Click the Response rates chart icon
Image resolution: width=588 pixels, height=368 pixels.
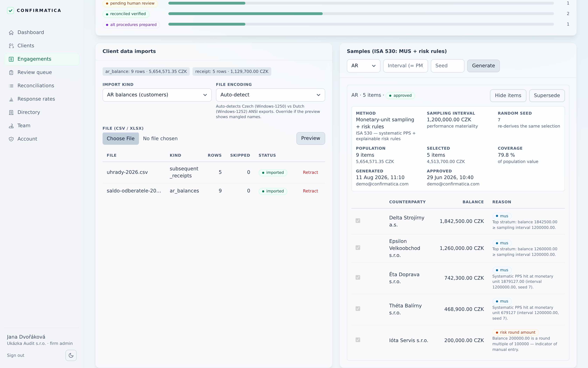tap(11, 99)
